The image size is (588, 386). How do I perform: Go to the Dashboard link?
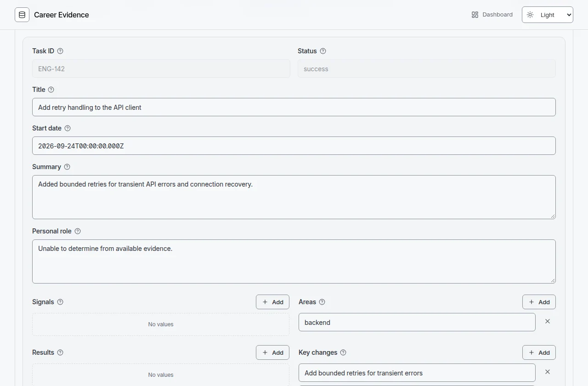click(492, 15)
